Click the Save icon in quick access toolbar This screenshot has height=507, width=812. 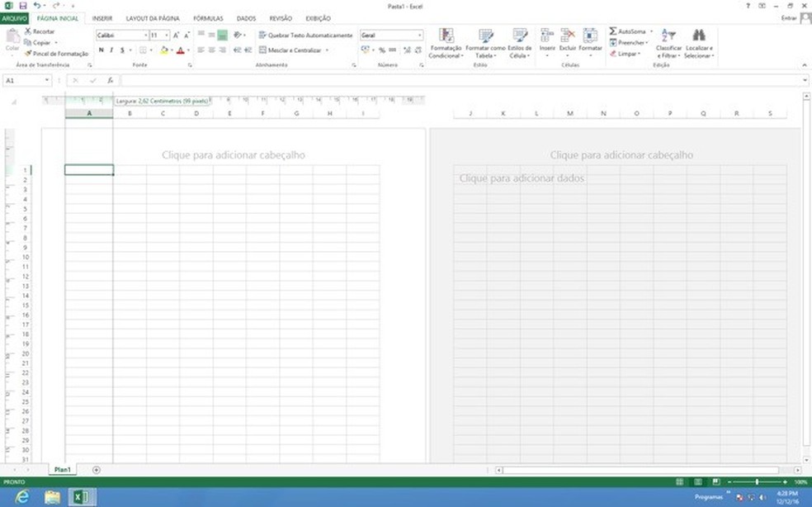22,6
